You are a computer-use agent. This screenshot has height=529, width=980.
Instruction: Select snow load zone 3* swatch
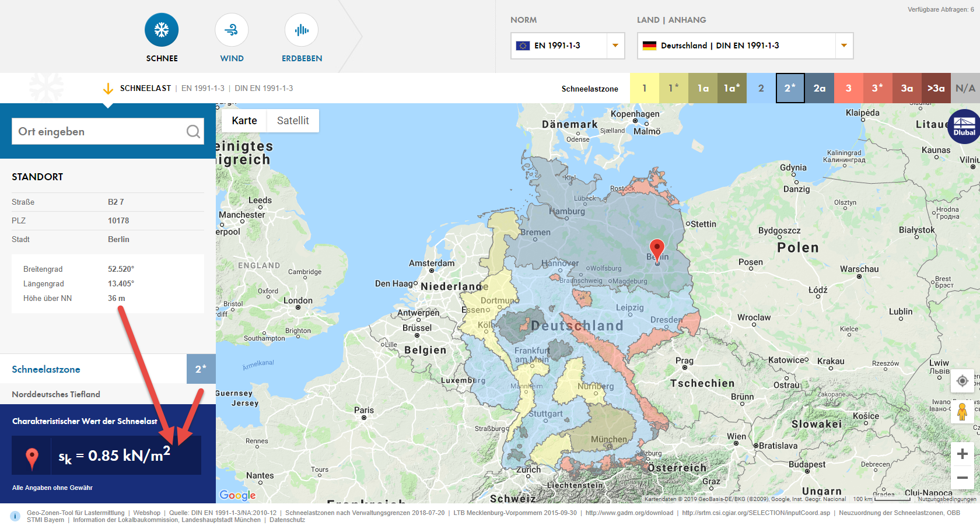point(878,88)
